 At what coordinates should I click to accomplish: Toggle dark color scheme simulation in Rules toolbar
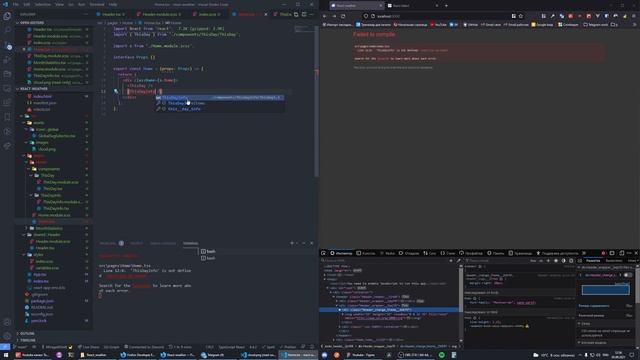click(564, 260)
